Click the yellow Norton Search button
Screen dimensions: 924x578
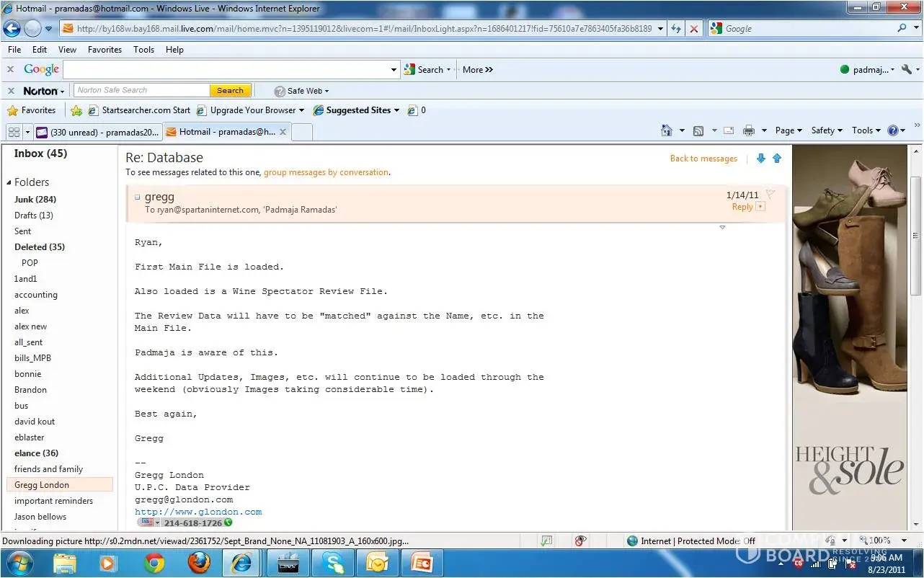pyautogui.click(x=230, y=91)
